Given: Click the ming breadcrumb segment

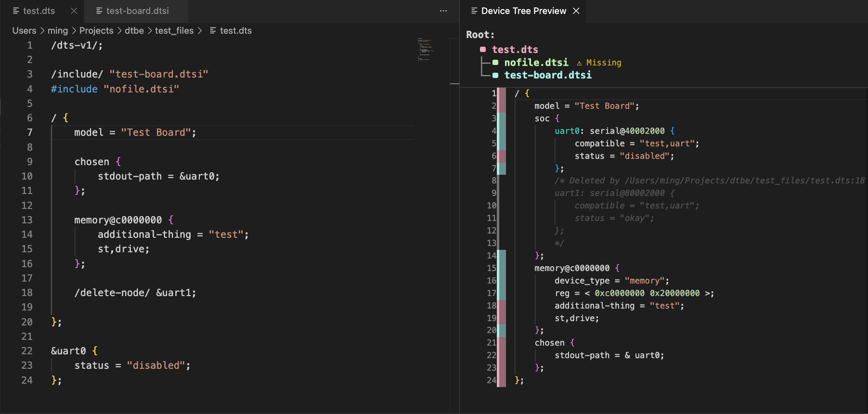Looking at the screenshot, I should pos(58,30).
